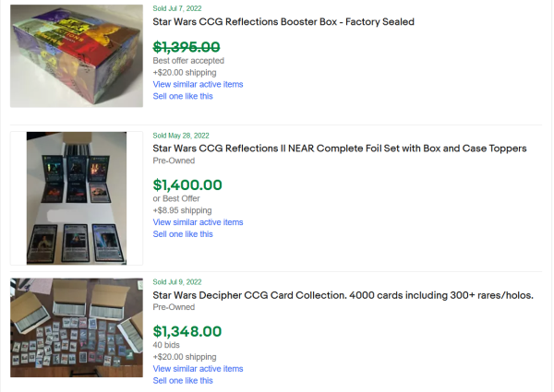The image size is (554, 392).
Task: View similar active items for Decipher Collection
Action: [198, 368]
